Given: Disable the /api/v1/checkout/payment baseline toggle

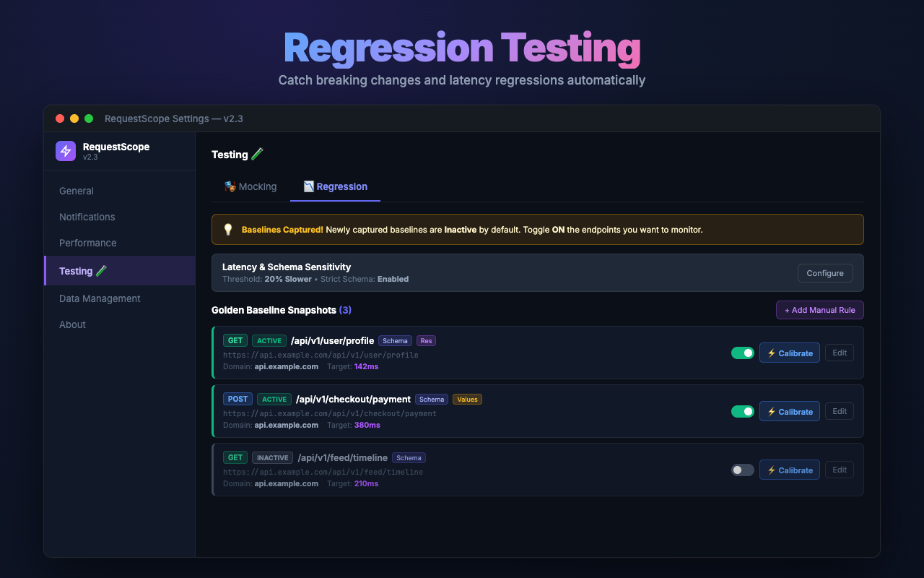Looking at the screenshot, I should [743, 412].
